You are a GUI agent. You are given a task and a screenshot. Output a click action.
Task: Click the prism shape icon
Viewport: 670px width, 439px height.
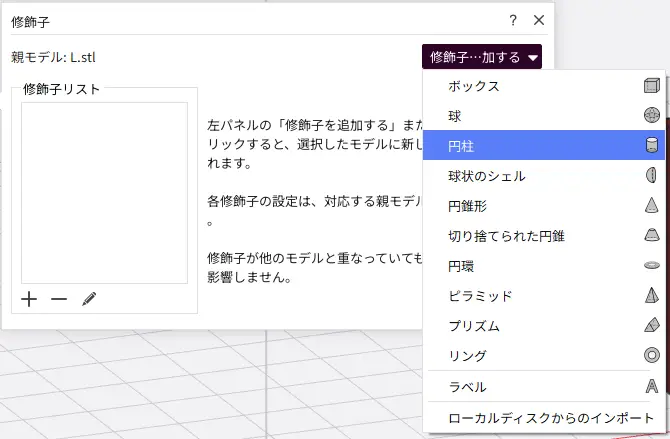click(651, 326)
